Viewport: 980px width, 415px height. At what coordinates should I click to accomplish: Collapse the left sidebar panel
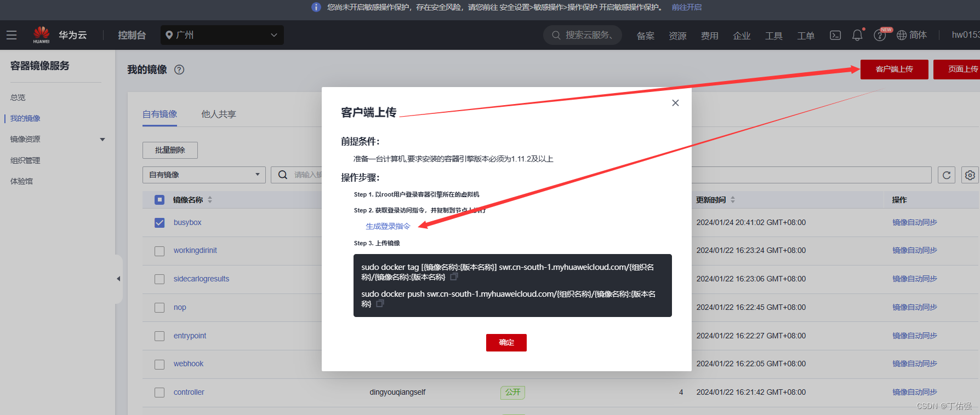point(118,279)
